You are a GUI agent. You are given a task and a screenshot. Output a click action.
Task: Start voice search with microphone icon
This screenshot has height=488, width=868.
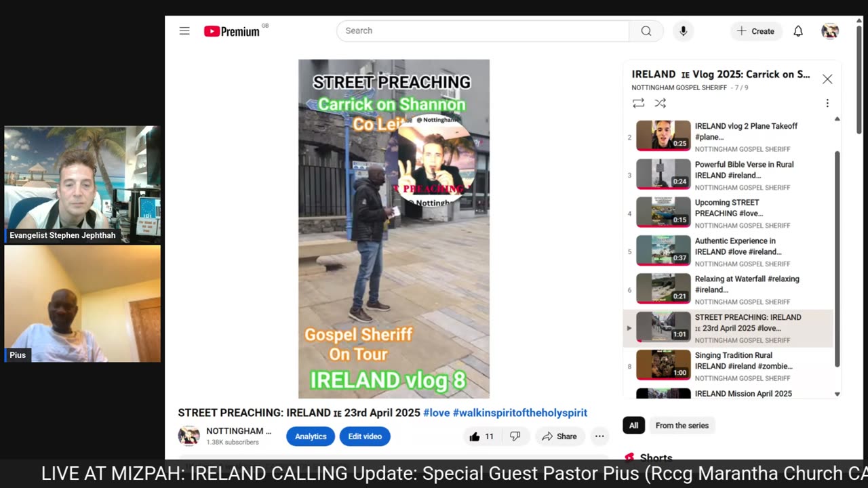683,30
